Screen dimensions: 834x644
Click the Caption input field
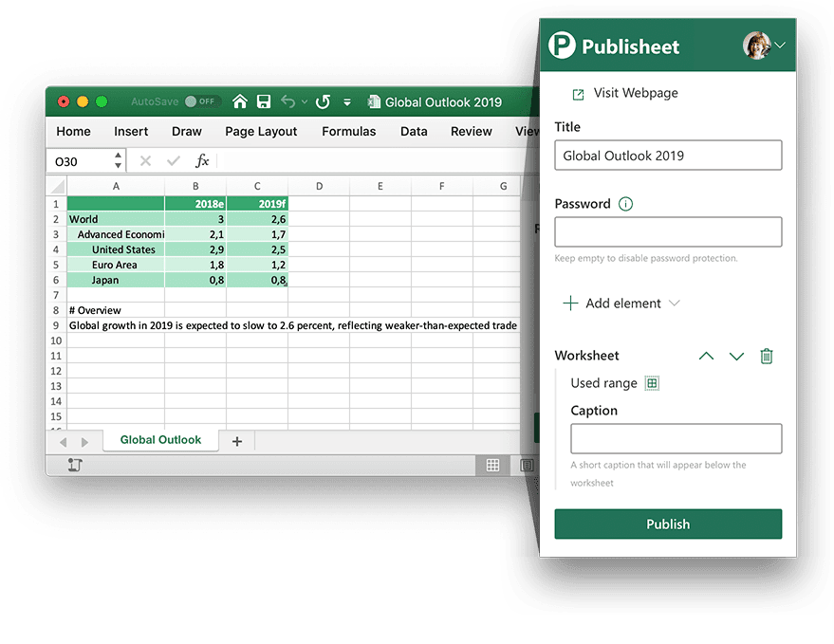tap(676, 439)
